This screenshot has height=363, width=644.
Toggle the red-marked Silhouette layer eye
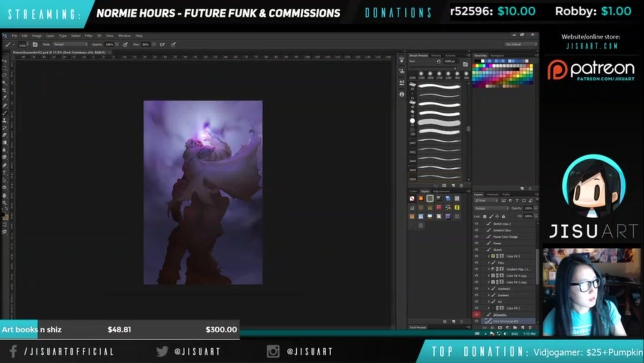coord(477,315)
